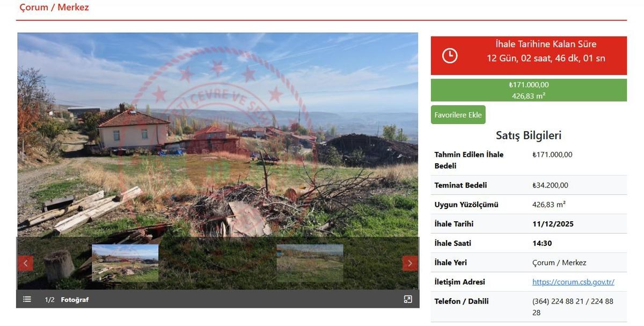Viewport: 644px width, 326px height.
Task: Click the Uygun Yüzölçümü 426,83 m² row
Action: coord(529,205)
